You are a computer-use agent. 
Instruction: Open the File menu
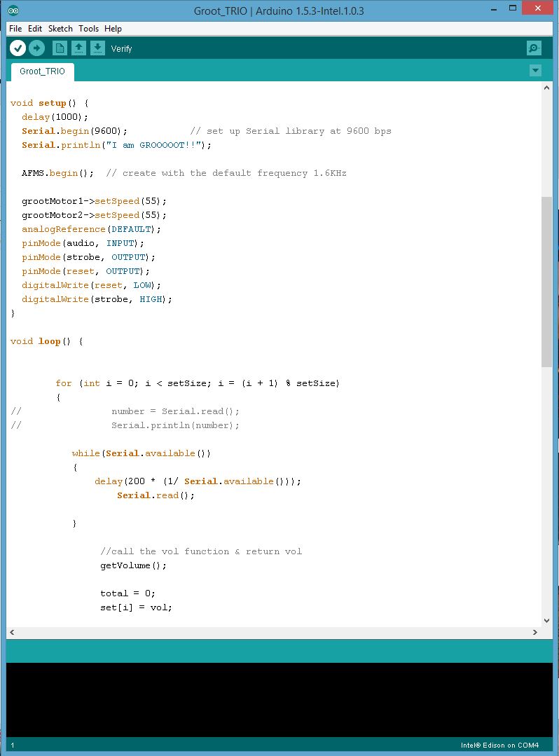click(x=15, y=29)
